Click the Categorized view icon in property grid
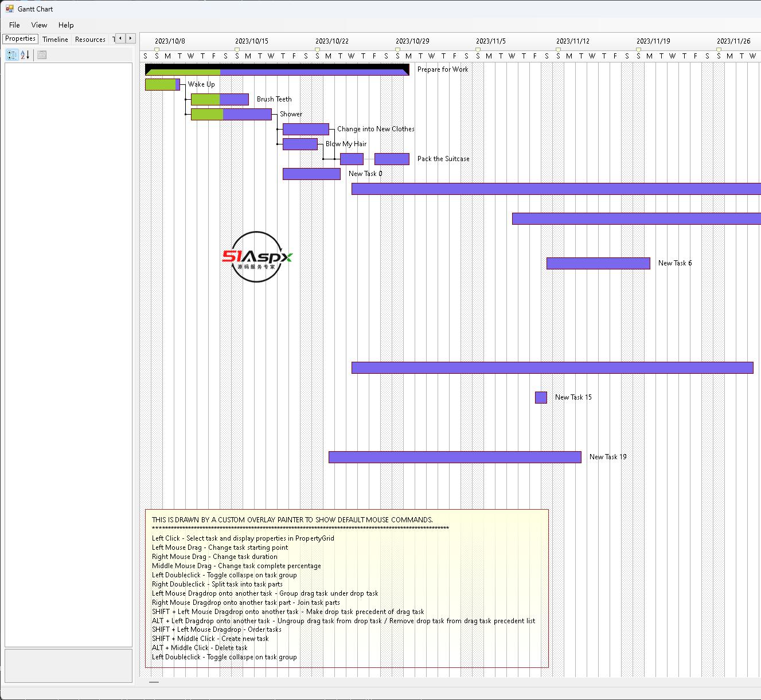This screenshot has width=761, height=700. (11, 55)
